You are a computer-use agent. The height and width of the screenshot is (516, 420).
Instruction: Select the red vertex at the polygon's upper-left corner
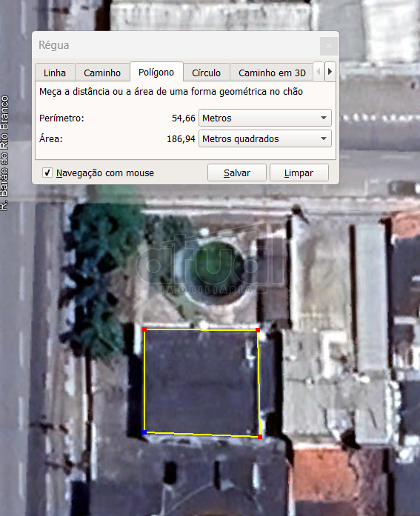tap(144, 329)
